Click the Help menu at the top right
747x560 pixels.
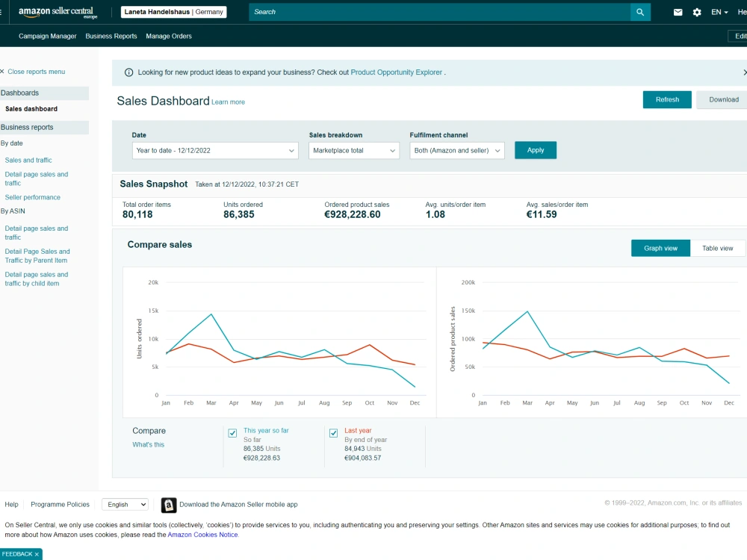pyautogui.click(x=742, y=13)
